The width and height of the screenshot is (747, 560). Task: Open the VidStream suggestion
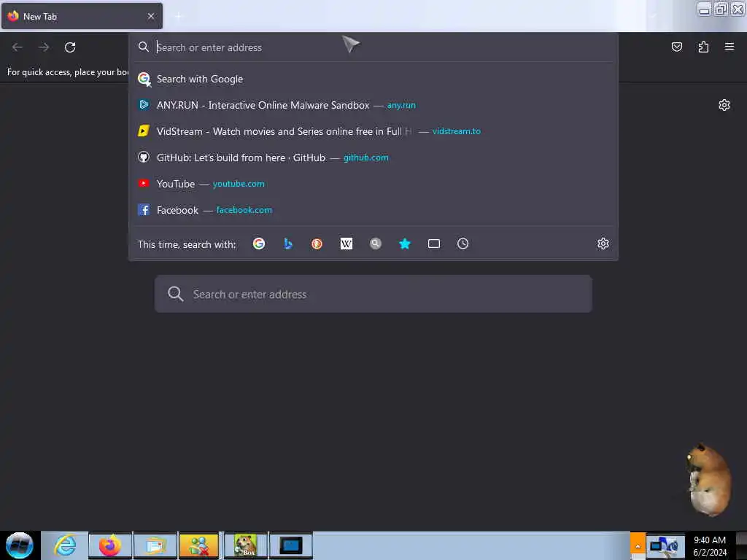pyautogui.click(x=373, y=131)
